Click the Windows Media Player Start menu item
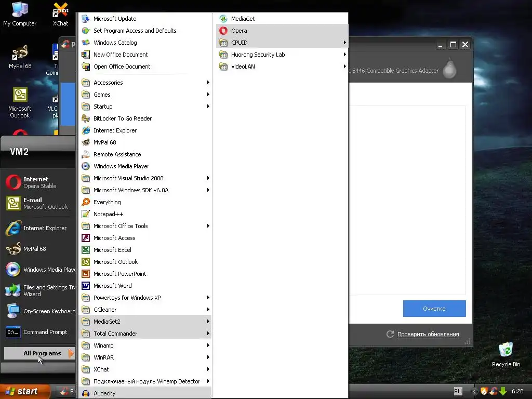 [40, 270]
